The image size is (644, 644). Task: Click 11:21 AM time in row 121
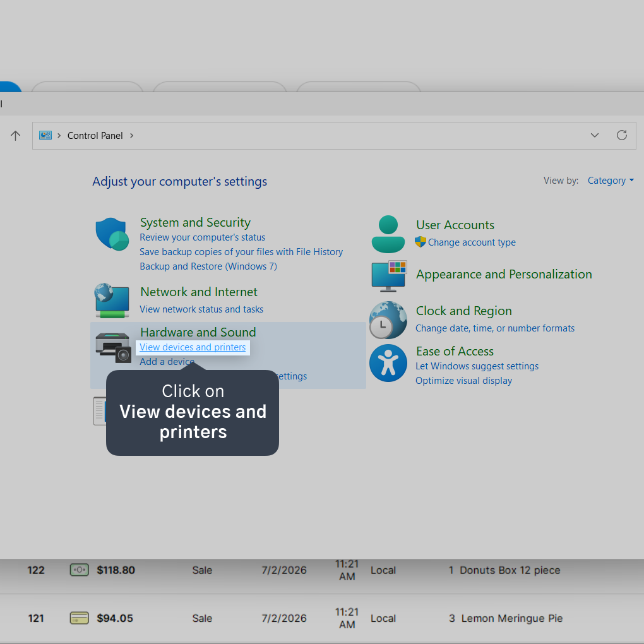coord(347,618)
